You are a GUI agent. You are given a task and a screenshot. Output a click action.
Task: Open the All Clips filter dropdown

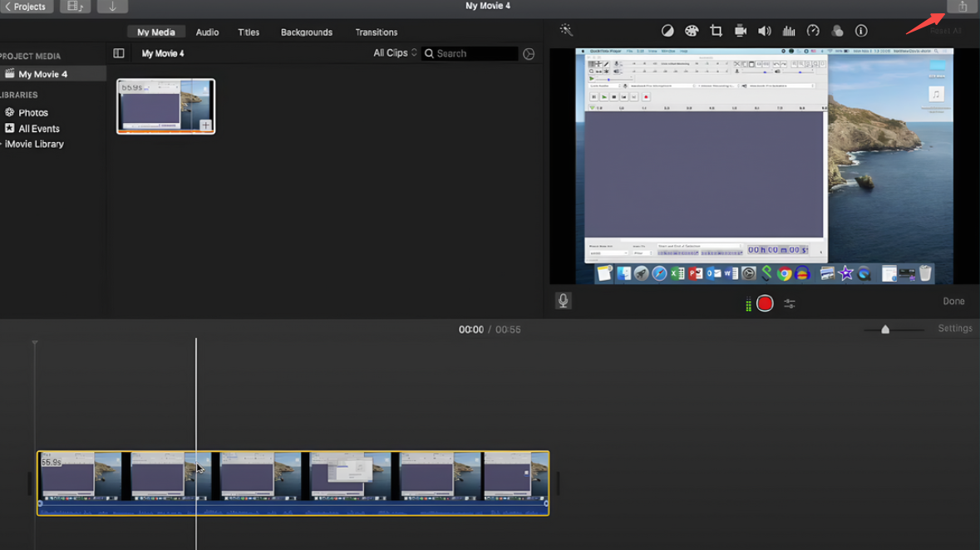click(395, 53)
